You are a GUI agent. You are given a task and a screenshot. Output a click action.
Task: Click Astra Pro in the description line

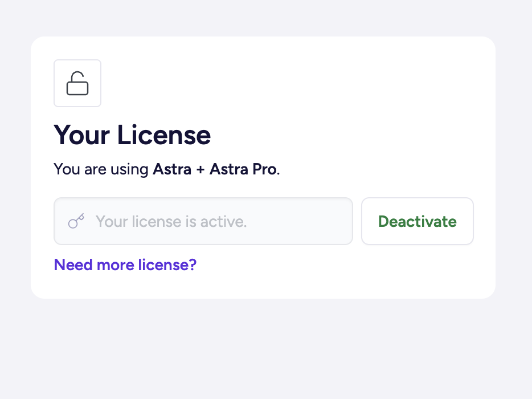244,169
